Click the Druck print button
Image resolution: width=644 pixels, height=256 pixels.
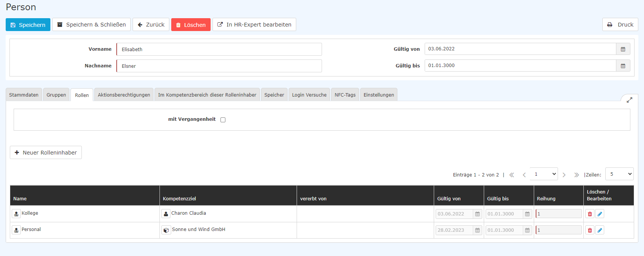click(x=620, y=25)
